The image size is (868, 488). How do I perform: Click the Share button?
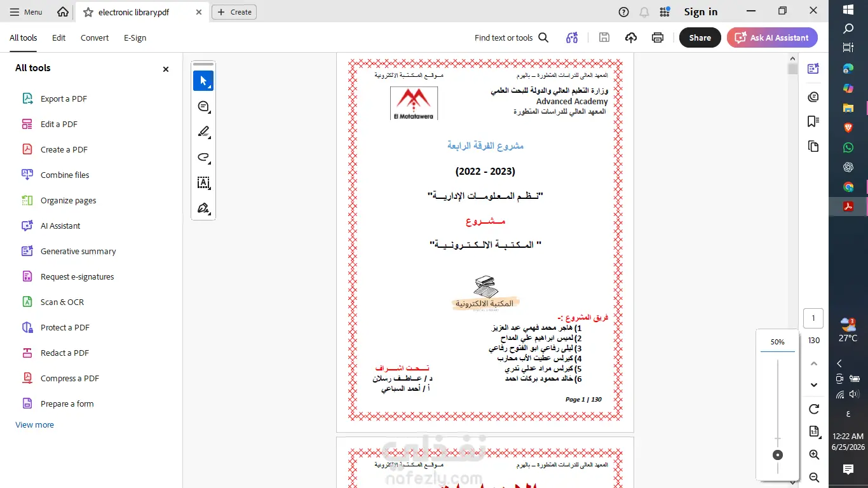click(x=700, y=37)
